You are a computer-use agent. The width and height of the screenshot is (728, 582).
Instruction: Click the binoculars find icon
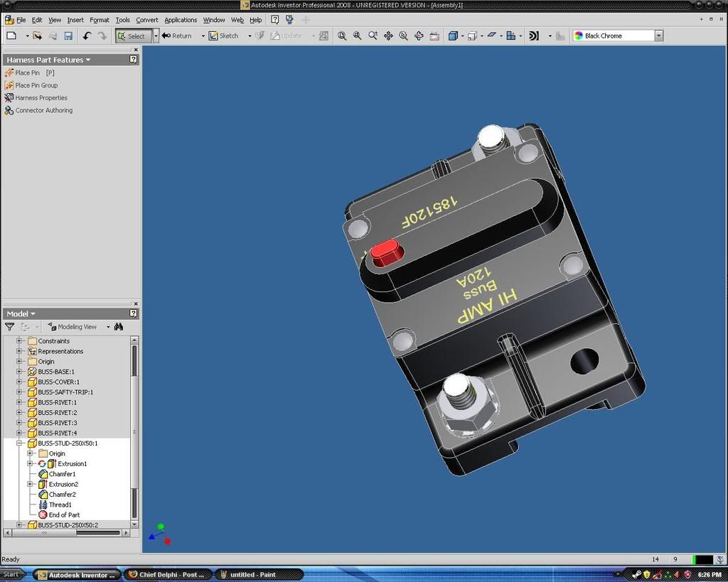pos(119,327)
